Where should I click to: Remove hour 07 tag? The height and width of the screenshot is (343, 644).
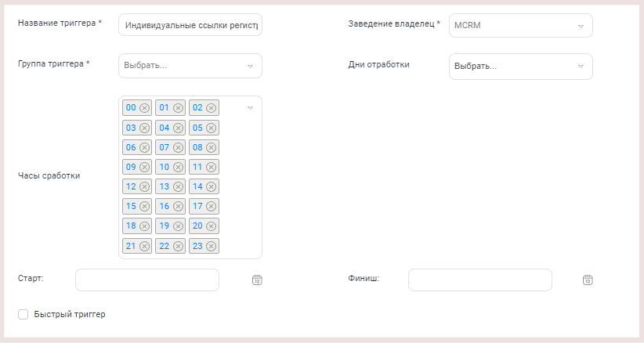178,148
